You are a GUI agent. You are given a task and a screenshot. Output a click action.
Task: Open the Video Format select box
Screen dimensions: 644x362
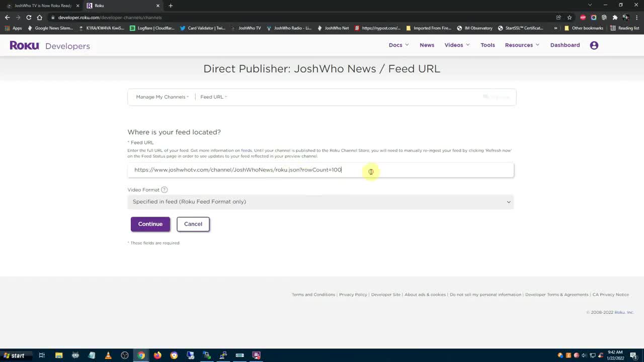[320, 202]
